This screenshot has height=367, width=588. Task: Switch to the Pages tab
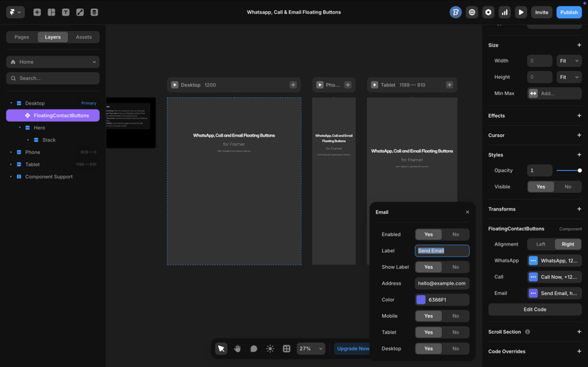tap(22, 37)
